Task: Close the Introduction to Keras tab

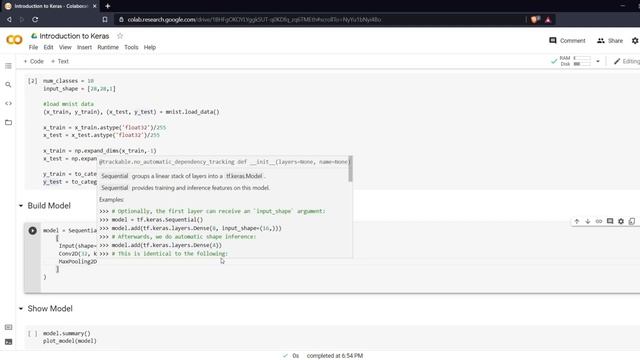Action: tap(95, 6)
